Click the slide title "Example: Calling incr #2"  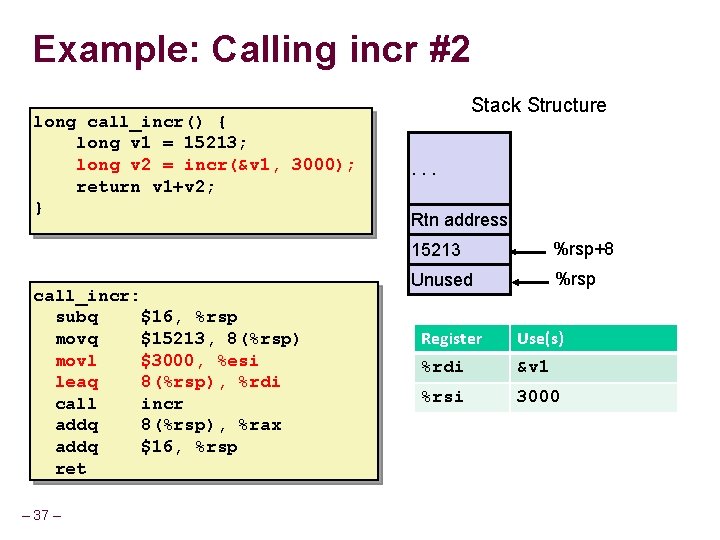tap(252, 50)
